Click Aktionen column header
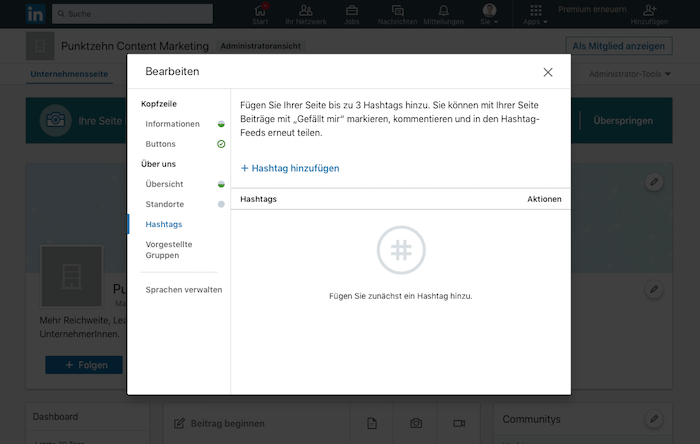 coord(544,199)
